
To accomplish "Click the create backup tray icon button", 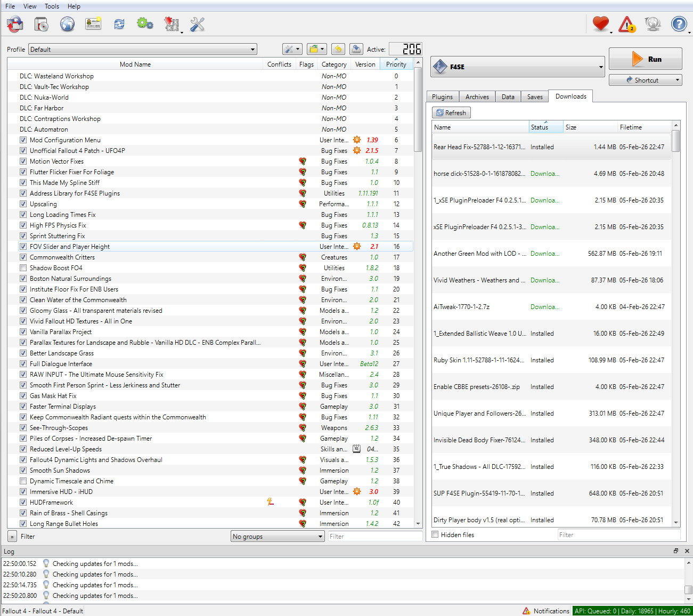I will [356, 50].
